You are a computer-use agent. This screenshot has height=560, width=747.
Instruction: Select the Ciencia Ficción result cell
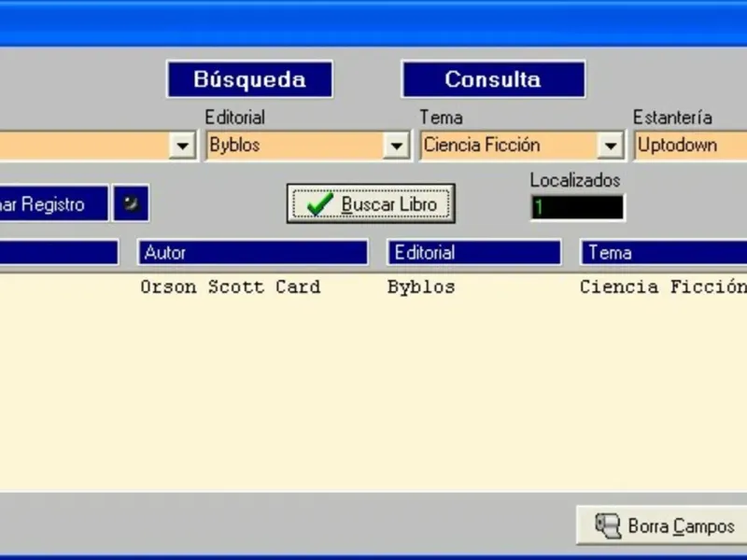[x=663, y=287]
